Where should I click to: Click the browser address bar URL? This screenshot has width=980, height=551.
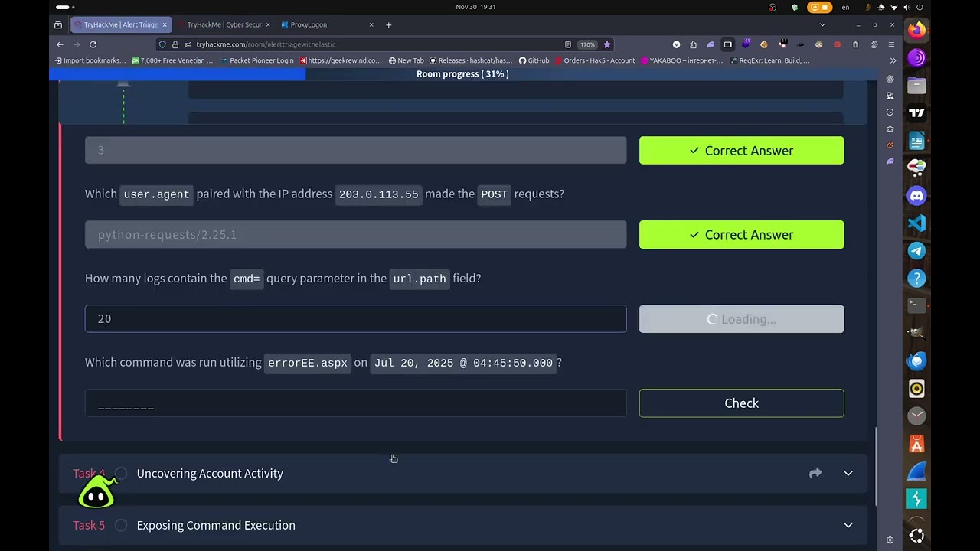point(266,44)
